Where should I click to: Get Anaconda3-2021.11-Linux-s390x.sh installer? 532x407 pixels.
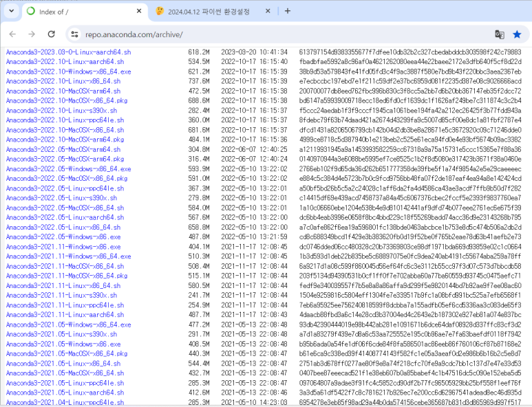point(61,295)
